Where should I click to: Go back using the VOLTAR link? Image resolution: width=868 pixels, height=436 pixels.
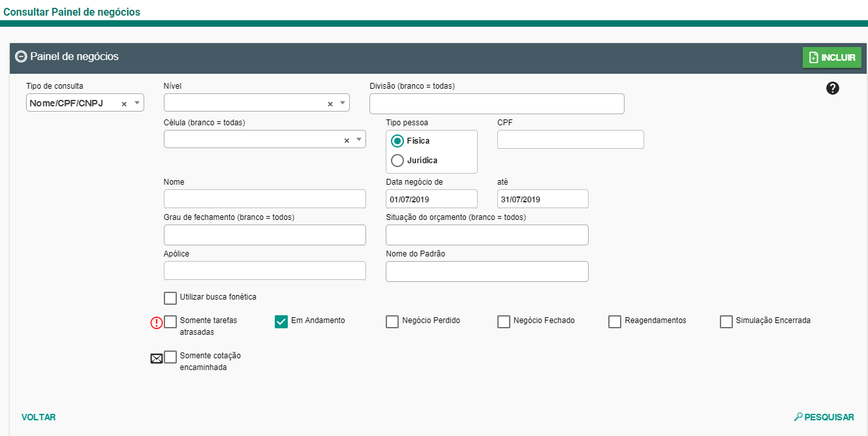coord(39,417)
